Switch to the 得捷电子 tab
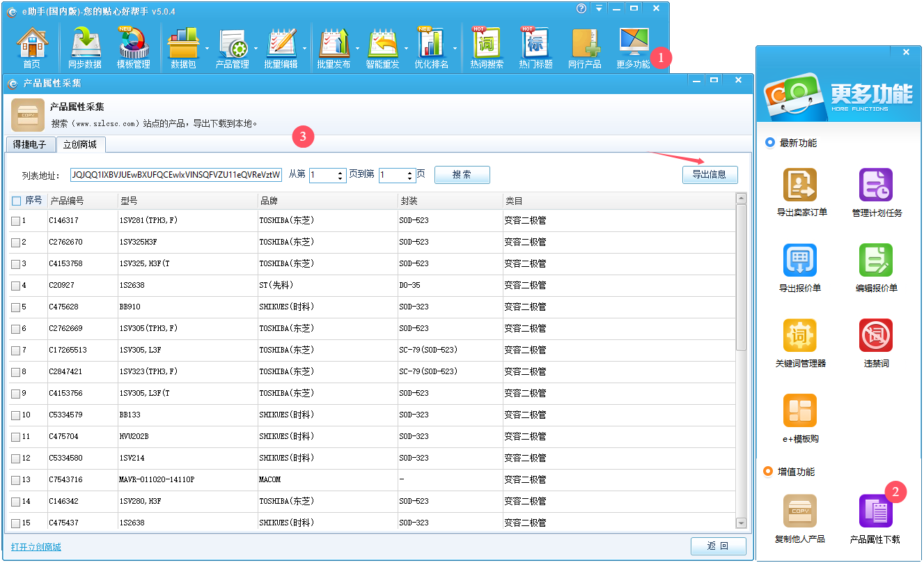The width and height of the screenshot is (924, 563). 30,145
